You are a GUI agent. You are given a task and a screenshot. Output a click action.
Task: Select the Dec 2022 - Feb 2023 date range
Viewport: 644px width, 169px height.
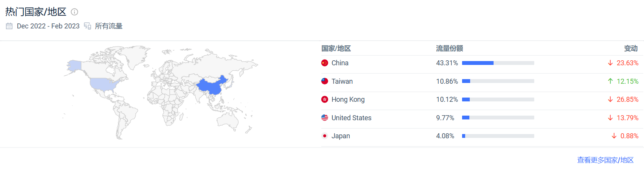[48, 26]
